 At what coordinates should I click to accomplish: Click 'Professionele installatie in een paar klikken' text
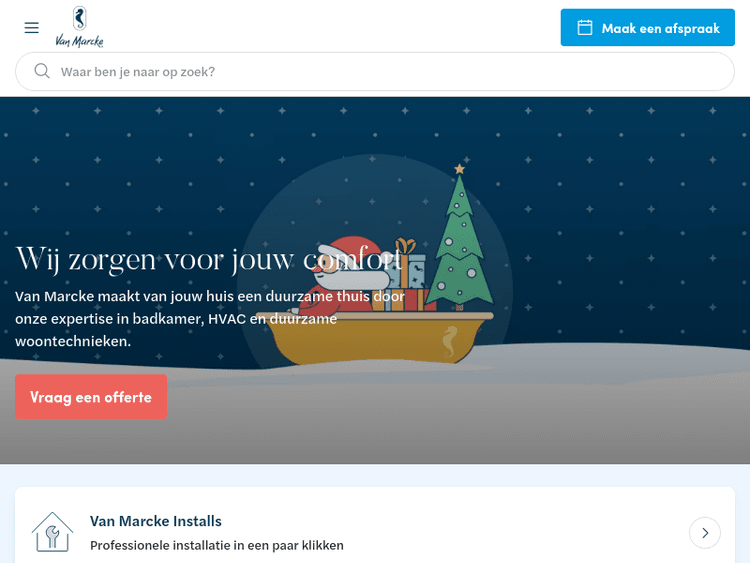(217, 545)
